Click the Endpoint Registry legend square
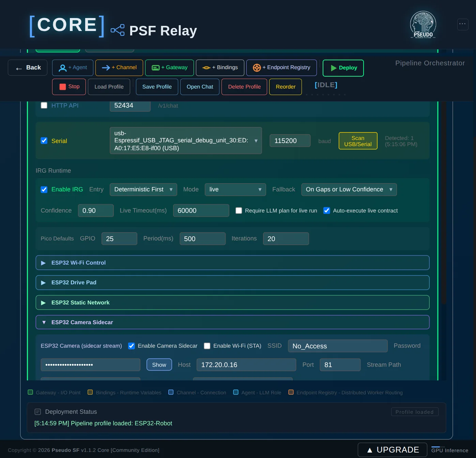The width and height of the screenshot is (476, 458). coord(291,392)
